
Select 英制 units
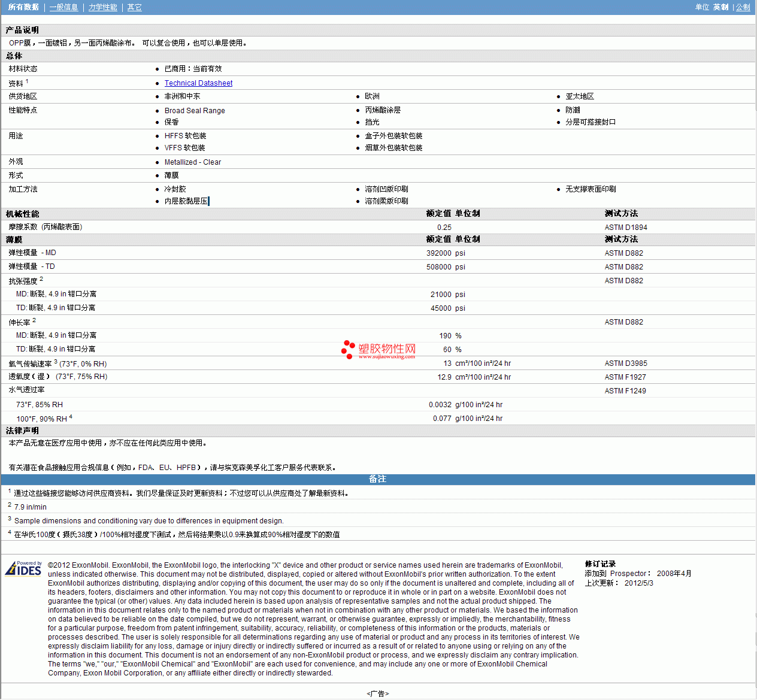coord(720,7)
